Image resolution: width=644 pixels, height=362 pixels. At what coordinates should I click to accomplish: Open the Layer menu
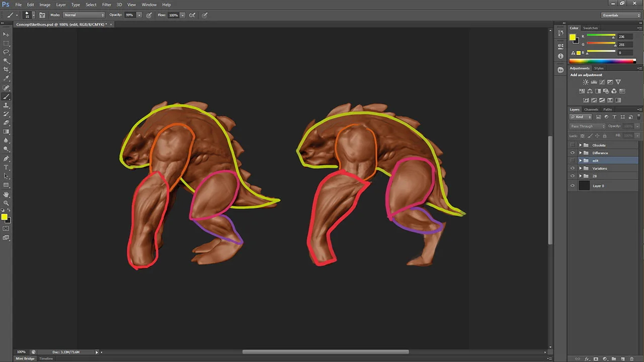(x=61, y=5)
